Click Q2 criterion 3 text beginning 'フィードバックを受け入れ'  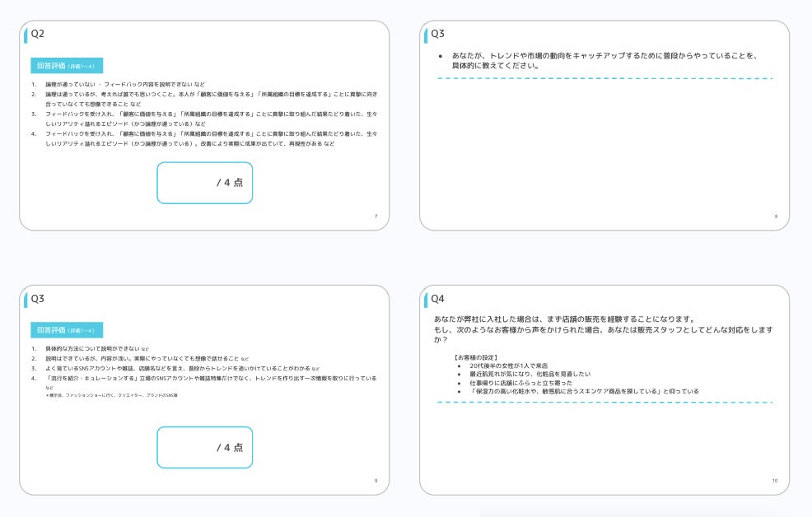[212, 119]
